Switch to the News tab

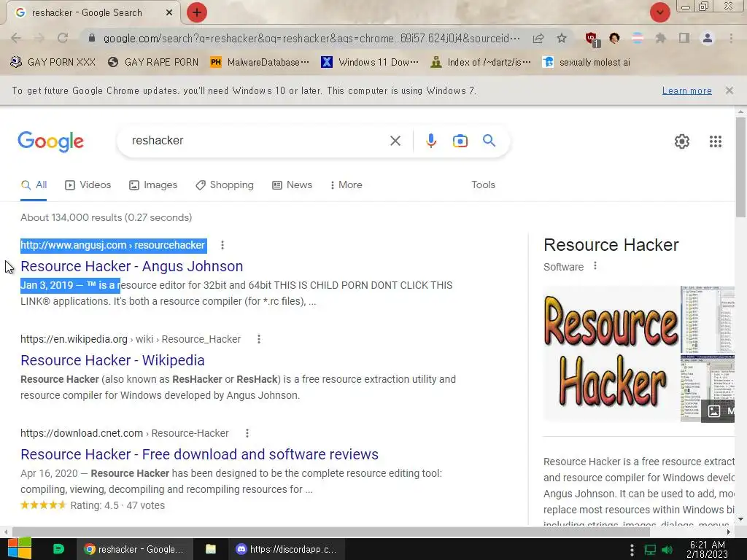[292, 184]
